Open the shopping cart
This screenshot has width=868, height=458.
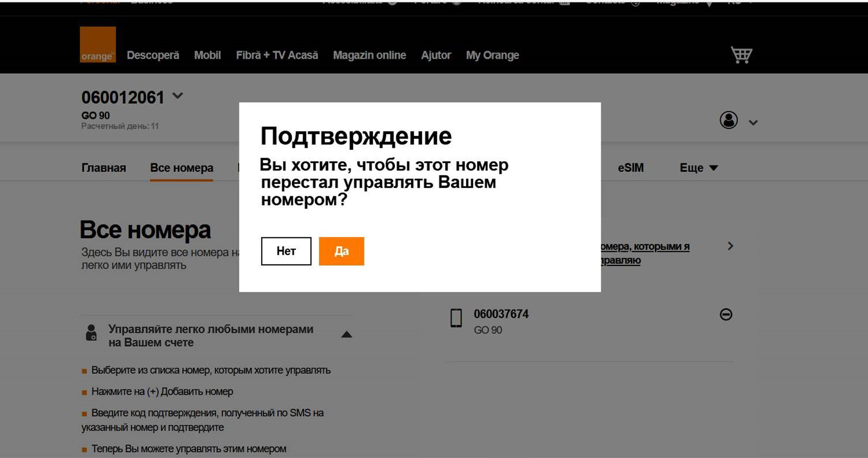point(741,55)
